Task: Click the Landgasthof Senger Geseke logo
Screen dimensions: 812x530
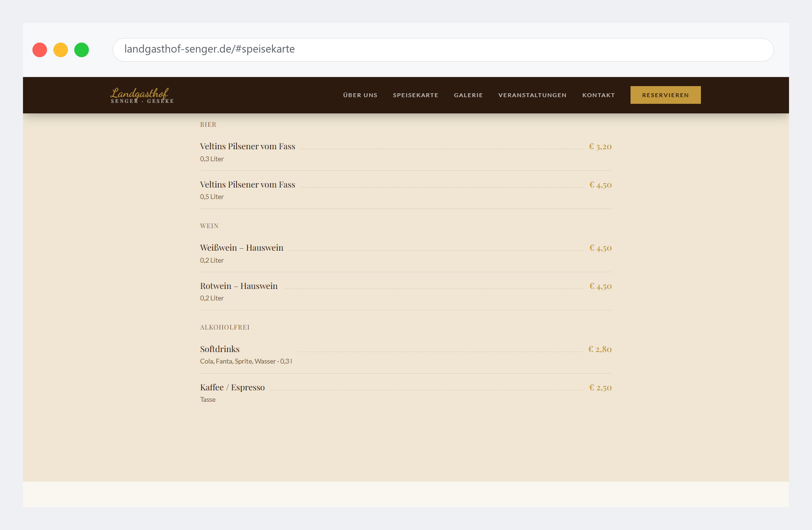Action: point(142,95)
